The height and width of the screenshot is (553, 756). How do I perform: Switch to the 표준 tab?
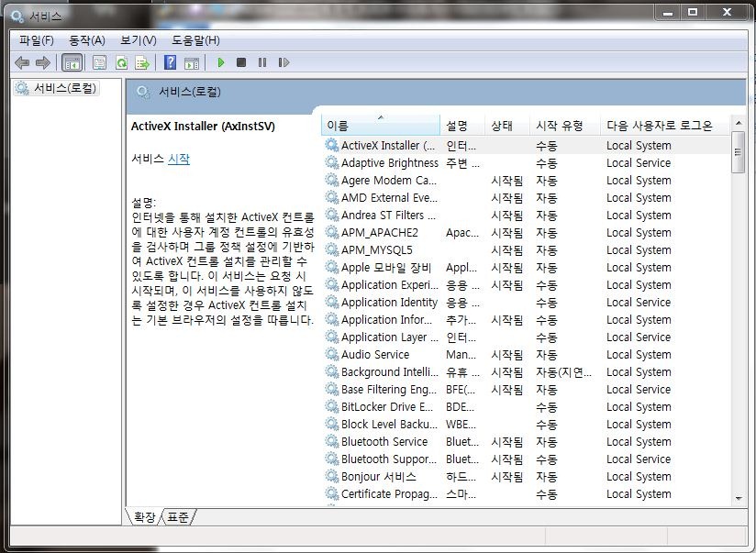point(178,517)
